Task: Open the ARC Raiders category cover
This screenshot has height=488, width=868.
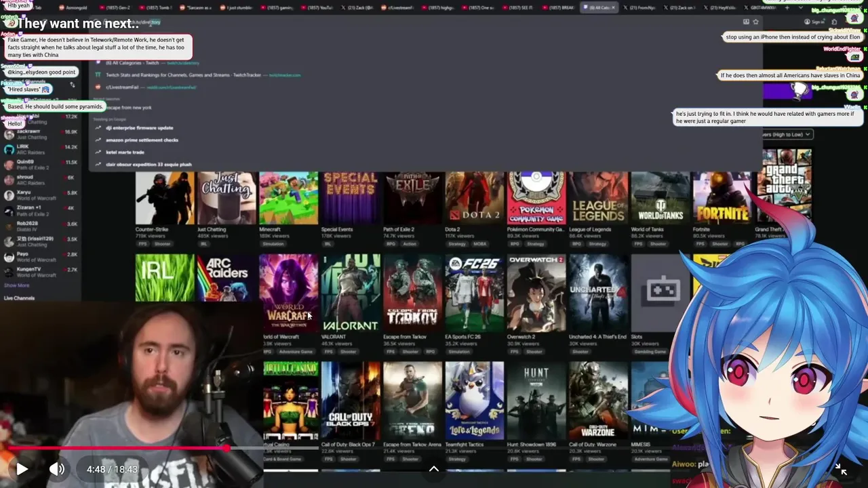Action: [226, 278]
